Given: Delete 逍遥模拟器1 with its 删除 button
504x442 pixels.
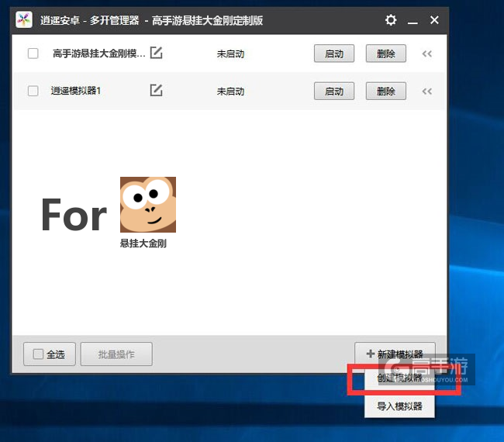Looking at the screenshot, I should pyautogui.click(x=385, y=91).
